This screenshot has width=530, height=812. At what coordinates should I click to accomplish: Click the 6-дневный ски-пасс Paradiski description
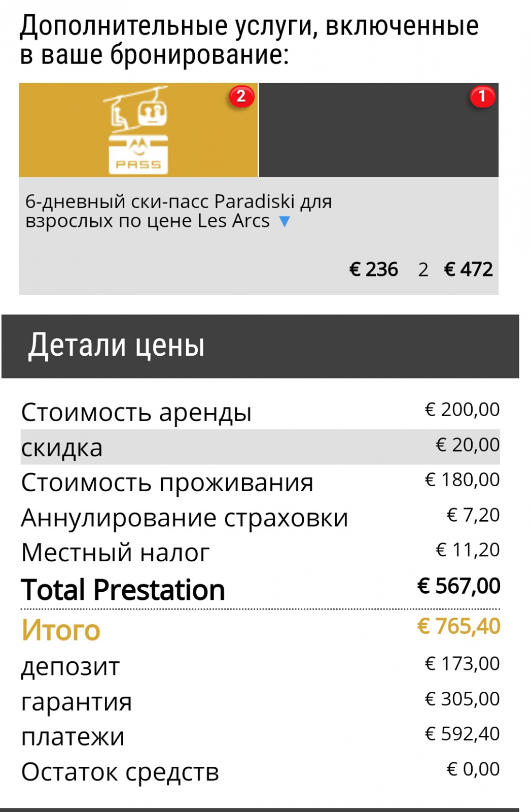(179, 211)
